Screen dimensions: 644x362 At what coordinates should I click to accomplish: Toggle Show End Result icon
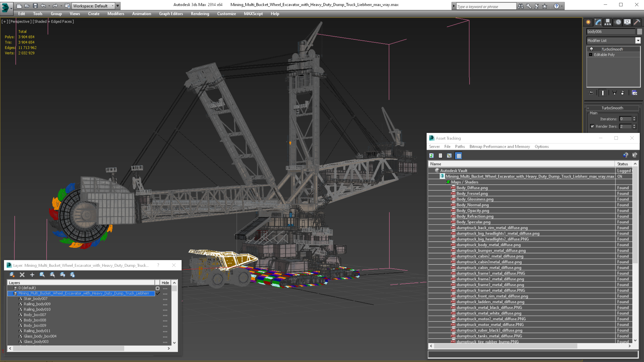tap(603, 93)
